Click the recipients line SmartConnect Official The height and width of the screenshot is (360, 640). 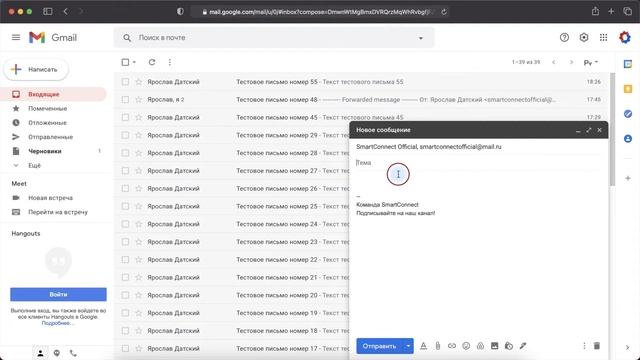point(478,147)
